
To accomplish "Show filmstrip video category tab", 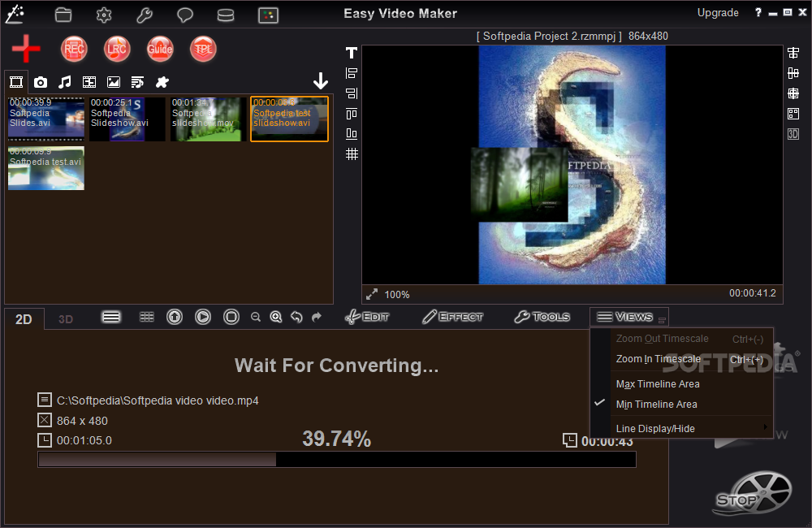I will pyautogui.click(x=89, y=82).
